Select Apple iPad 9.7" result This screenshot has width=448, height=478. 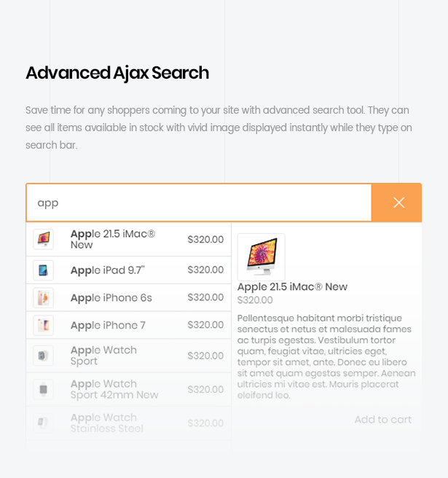point(108,270)
